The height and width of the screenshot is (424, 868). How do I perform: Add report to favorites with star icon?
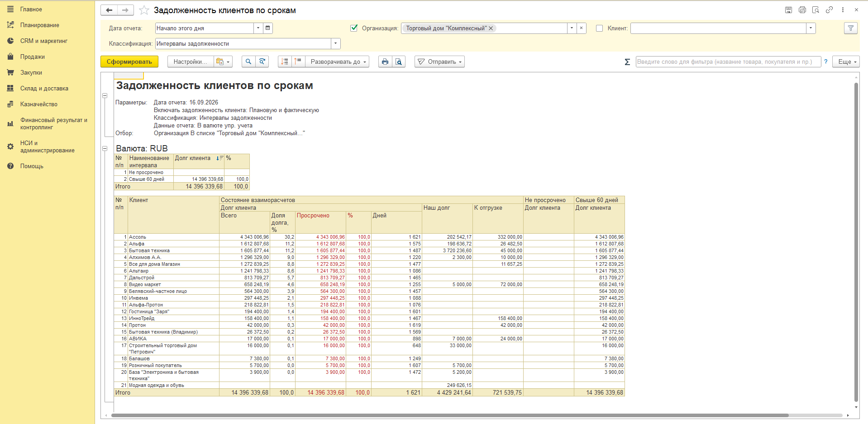click(x=144, y=10)
